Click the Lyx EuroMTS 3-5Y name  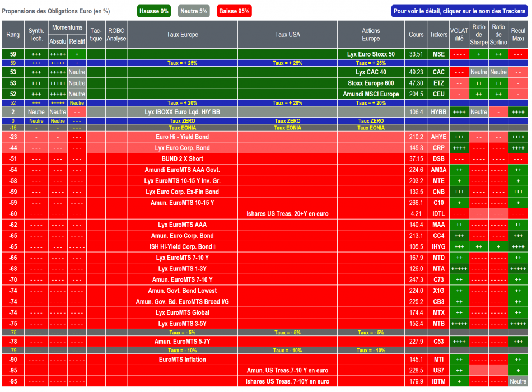click(183, 324)
